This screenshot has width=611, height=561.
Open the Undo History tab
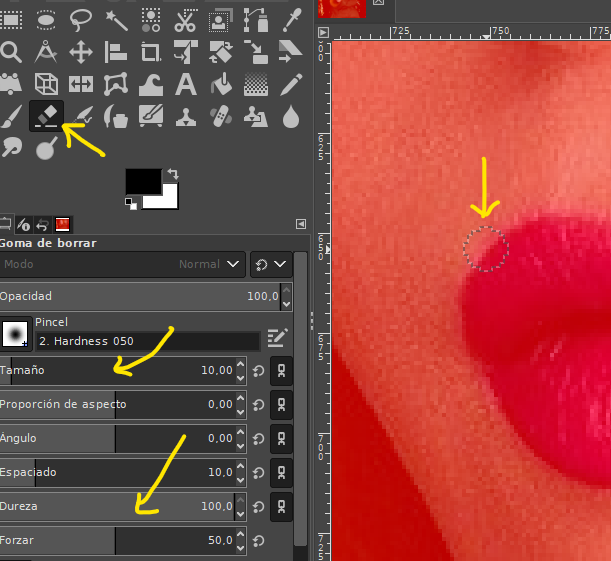click(x=43, y=224)
